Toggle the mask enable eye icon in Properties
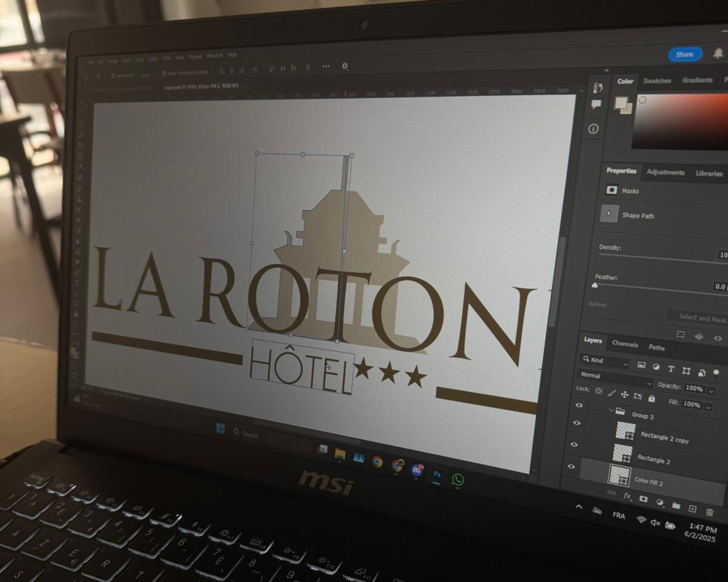Viewport: 728px width, 582px height. [x=718, y=338]
